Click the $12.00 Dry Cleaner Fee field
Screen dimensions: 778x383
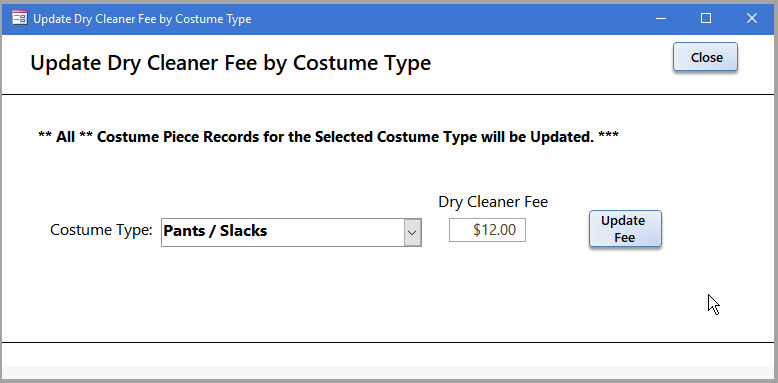tap(487, 230)
